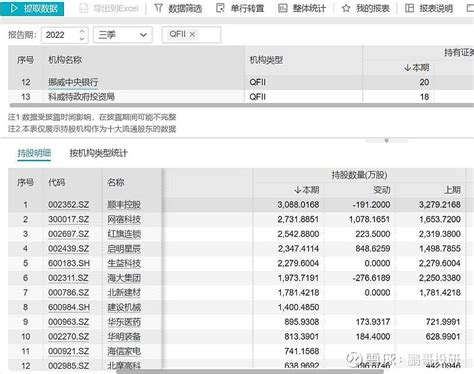Remove the QFII filter tag
474x374 pixels.
tap(192, 34)
